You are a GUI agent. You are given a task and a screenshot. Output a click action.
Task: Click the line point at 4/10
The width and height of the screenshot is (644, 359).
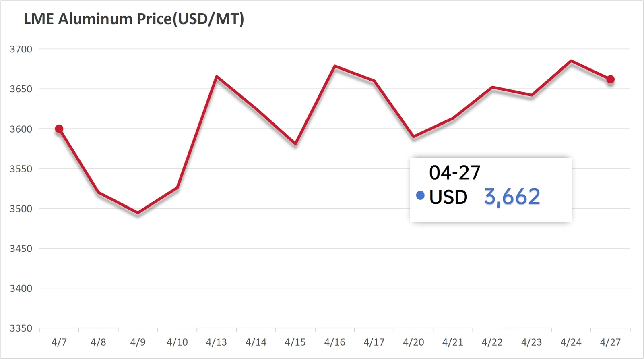pyautogui.click(x=177, y=188)
